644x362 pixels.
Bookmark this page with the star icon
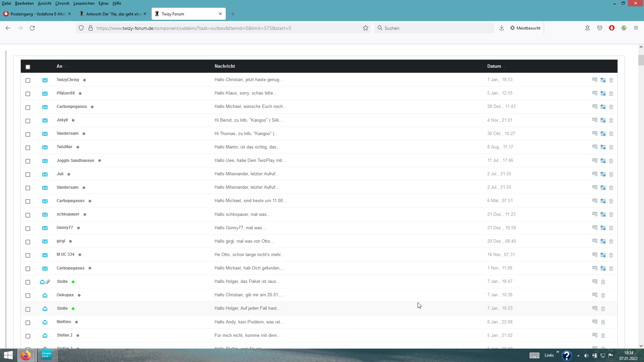pyautogui.click(x=366, y=28)
